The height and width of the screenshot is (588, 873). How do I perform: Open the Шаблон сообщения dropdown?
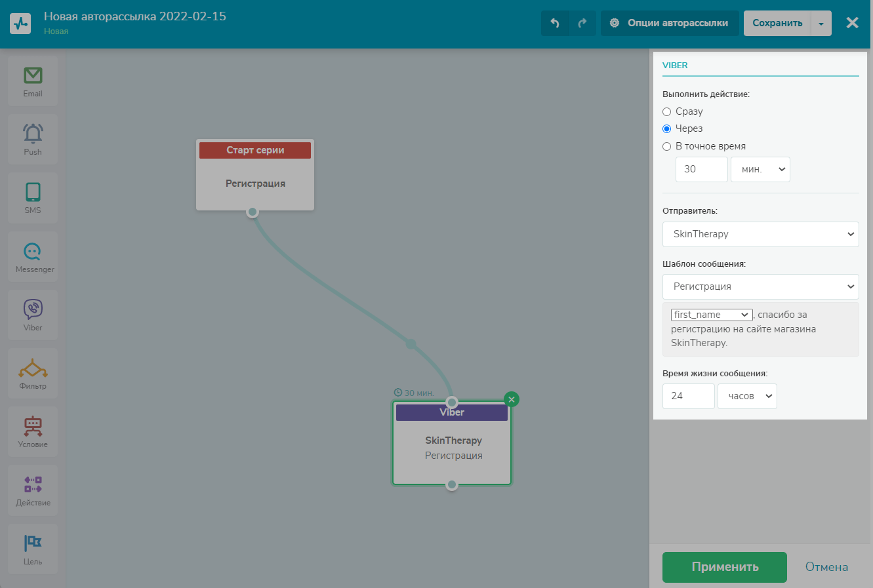[x=761, y=286]
